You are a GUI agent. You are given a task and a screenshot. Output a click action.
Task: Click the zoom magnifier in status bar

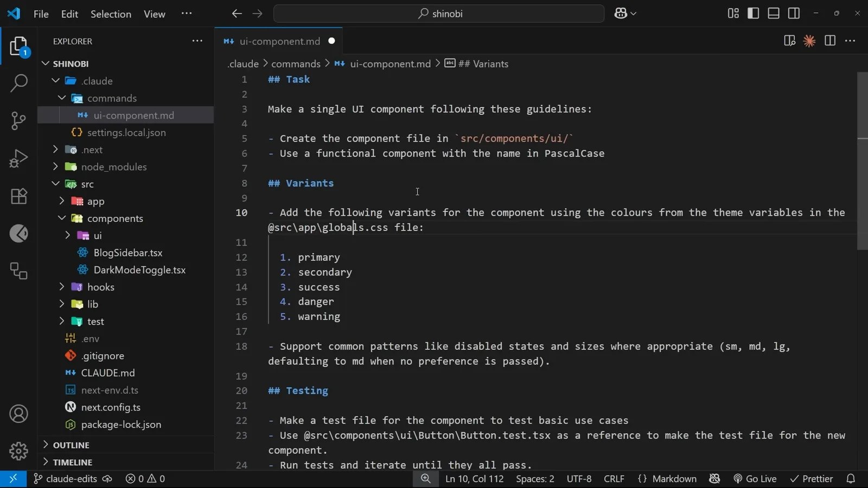click(426, 479)
